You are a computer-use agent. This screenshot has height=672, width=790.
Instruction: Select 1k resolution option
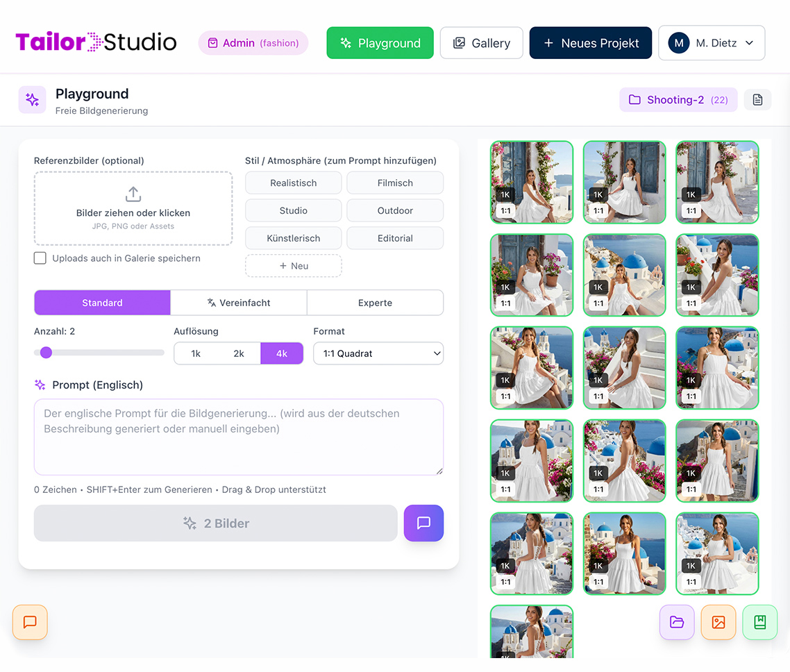196,353
